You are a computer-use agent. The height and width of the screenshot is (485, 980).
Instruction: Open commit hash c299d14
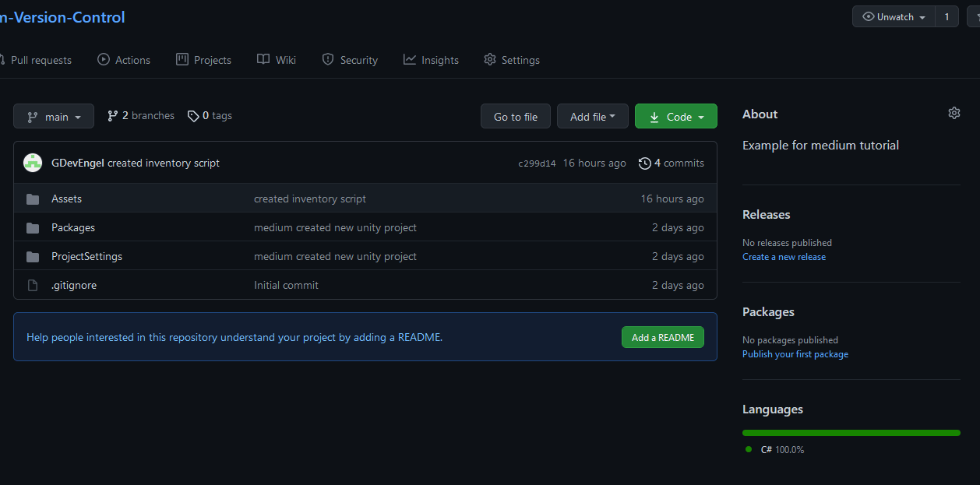(x=537, y=163)
